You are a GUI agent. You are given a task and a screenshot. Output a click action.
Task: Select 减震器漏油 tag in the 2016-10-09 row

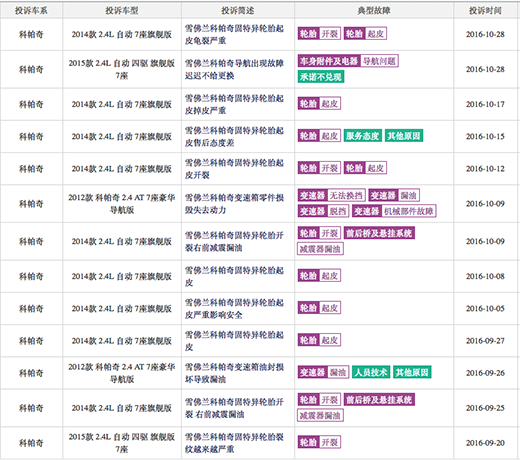320,249
